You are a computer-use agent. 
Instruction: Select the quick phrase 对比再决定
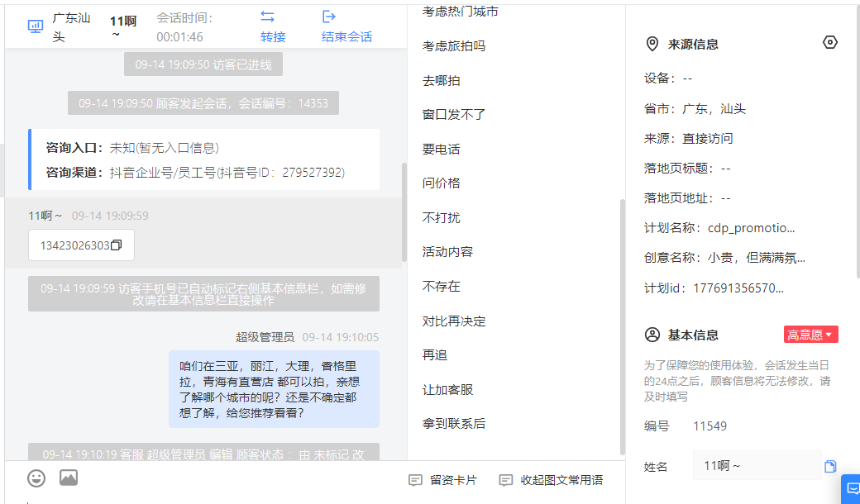click(x=454, y=321)
